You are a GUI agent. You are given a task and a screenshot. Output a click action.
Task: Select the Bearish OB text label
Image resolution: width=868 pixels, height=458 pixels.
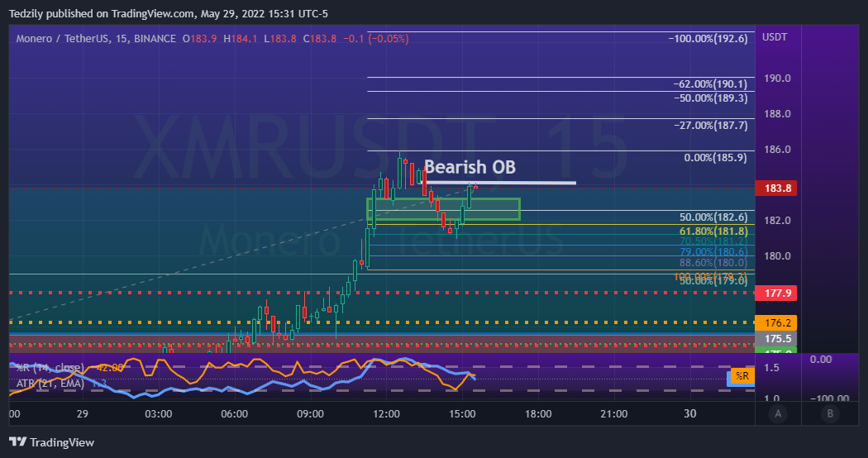pos(470,167)
